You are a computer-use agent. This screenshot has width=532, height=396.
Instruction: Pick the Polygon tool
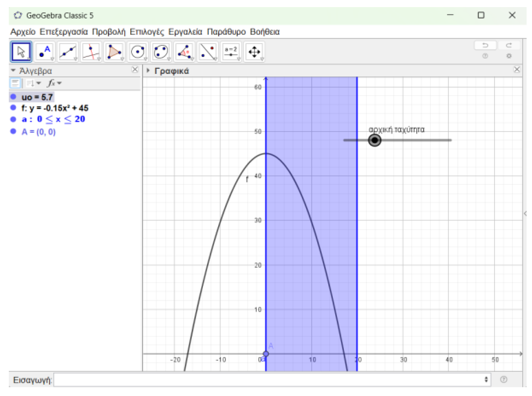pyautogui.click(x=114, y=52)
